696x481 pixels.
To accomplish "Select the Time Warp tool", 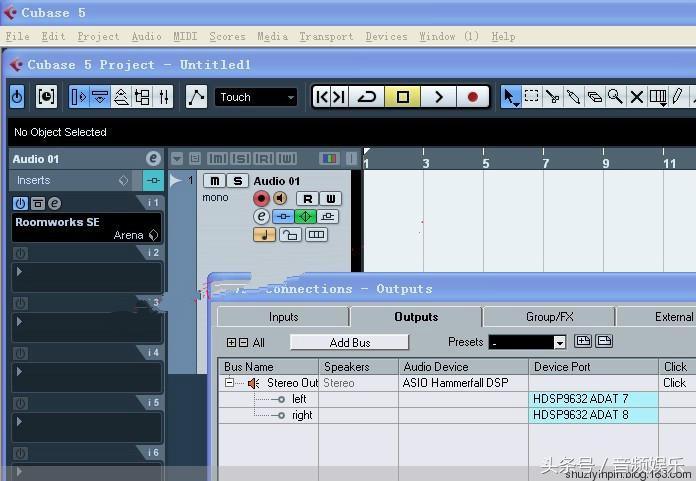I will coord(657,96).
